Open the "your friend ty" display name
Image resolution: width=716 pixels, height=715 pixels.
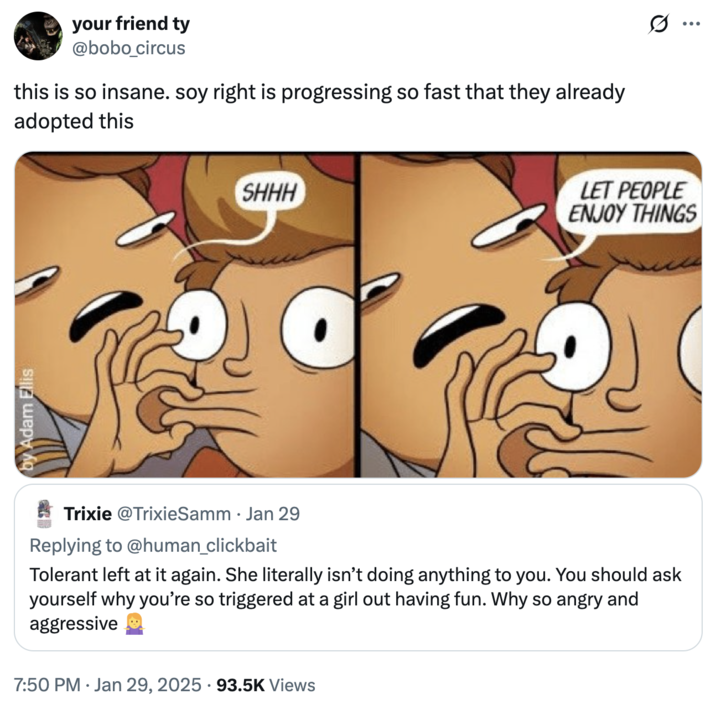tap(130, 24)
